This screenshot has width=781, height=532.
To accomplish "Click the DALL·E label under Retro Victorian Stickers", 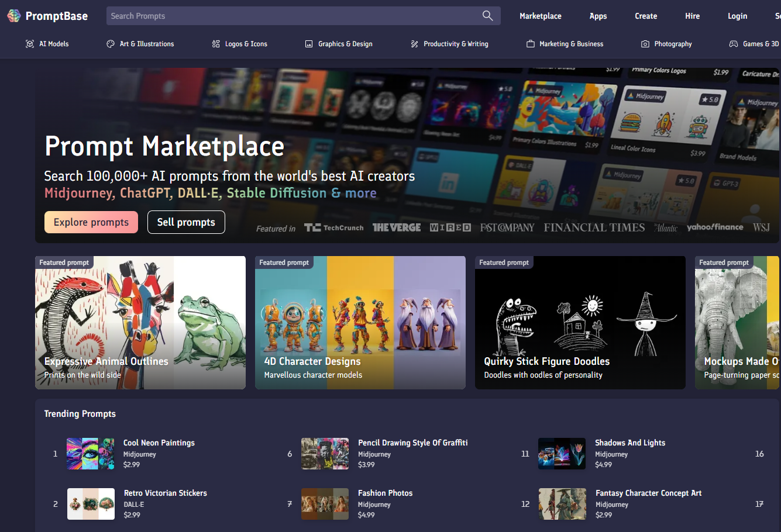I will (x=134, y=505).
